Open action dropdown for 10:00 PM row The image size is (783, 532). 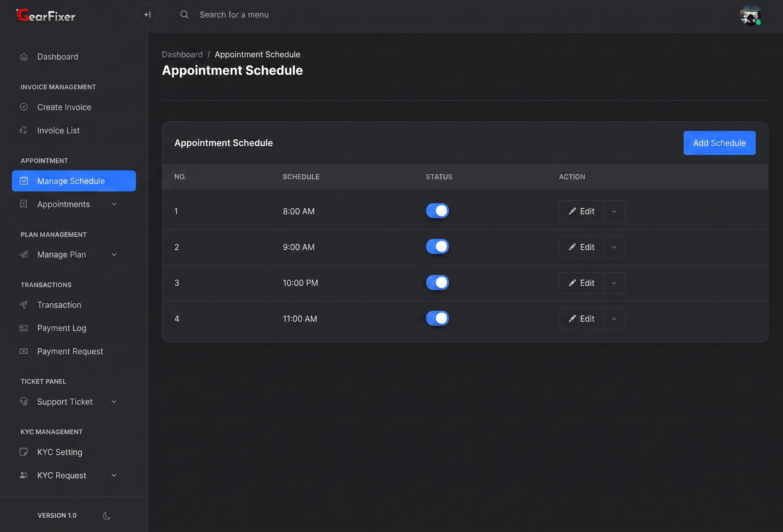click(614, 283)
